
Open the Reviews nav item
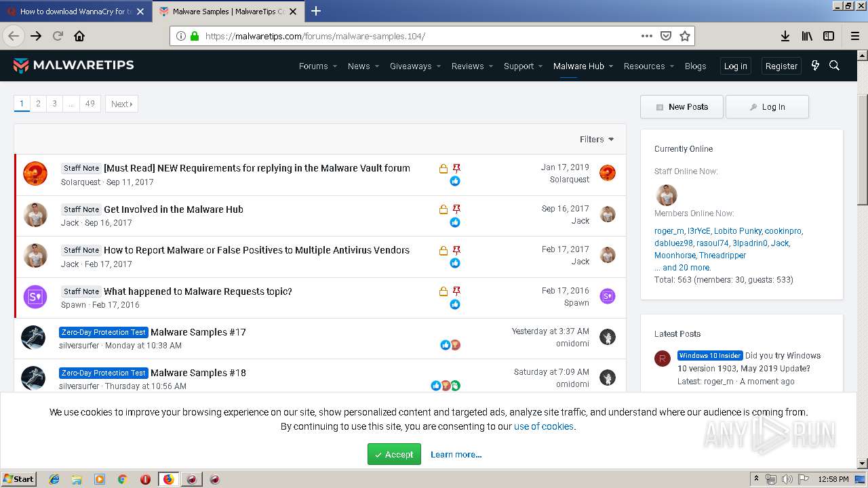point(468,66)
